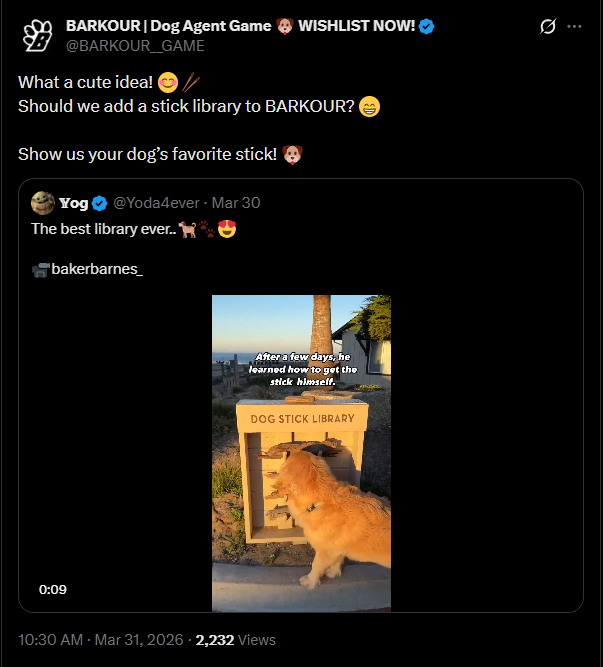Click the bakerbarnes_ credit text
The width and height of the screenshot is (603, 667).
(x=97, y=270)
